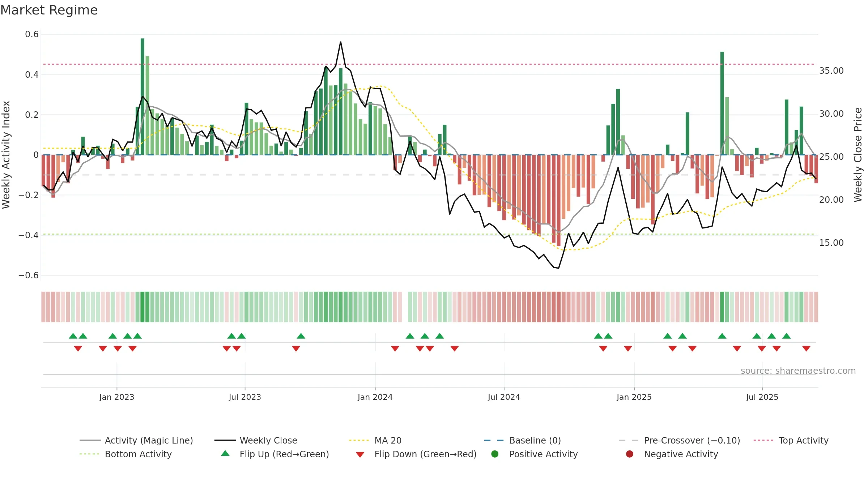Click the Jul 2025 axis label
Viewport: 868px width, 488px height.
tap(762, 397)
